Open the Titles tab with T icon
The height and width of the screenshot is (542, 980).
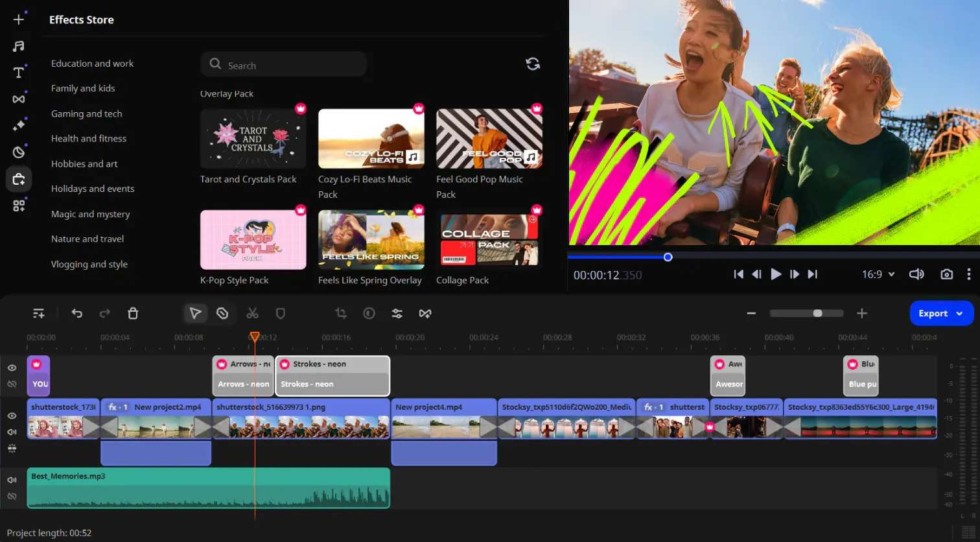[19, 73]
